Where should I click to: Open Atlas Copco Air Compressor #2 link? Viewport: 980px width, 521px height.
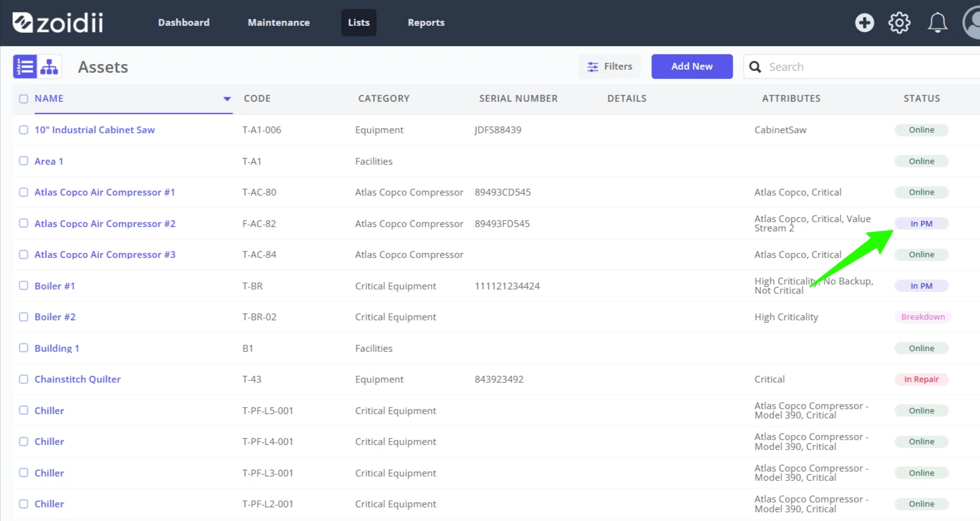[105, 223]
